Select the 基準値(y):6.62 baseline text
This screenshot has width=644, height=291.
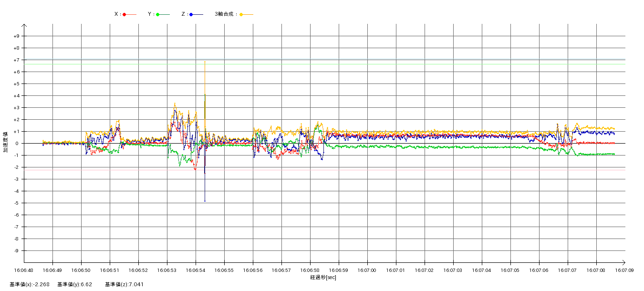74,284
